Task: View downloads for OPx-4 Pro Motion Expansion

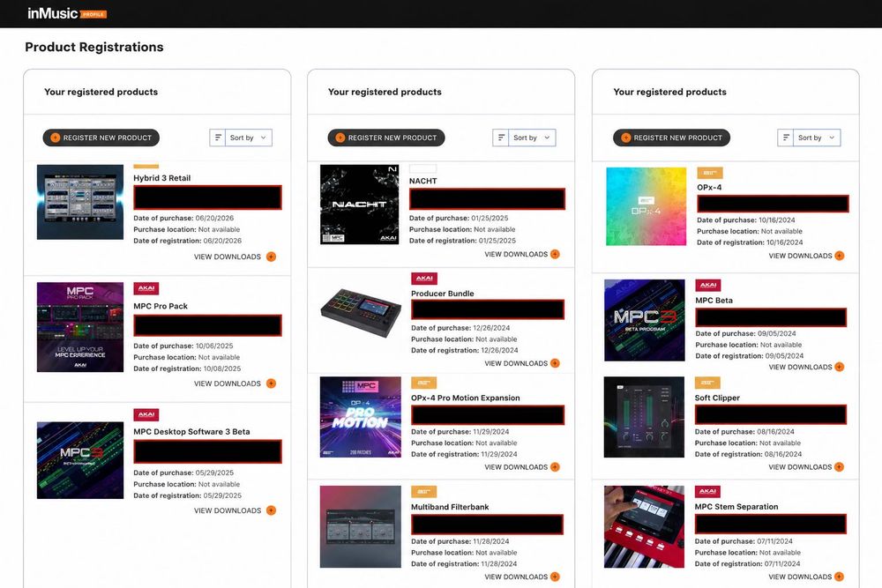Action: 522,467
